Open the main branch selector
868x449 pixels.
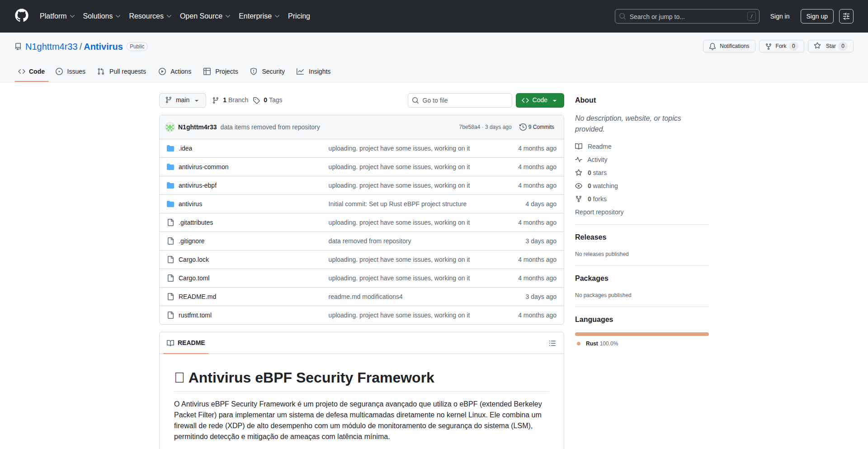click(x=182, y=100)
